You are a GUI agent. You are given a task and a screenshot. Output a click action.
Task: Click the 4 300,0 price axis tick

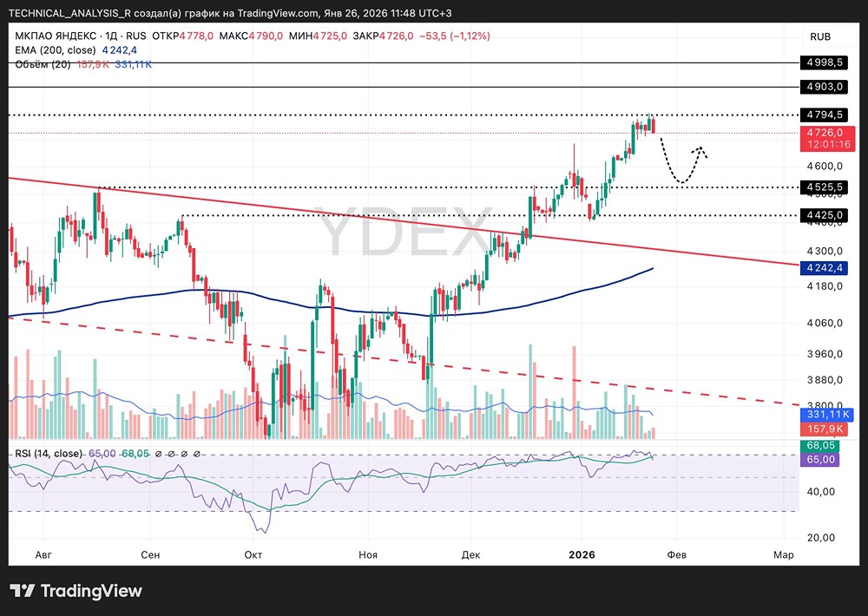coord(825,251)
